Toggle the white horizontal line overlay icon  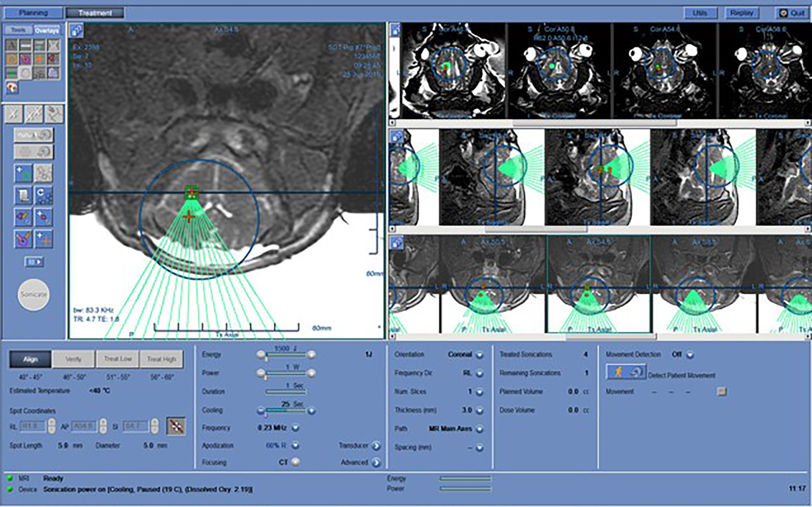25,45
